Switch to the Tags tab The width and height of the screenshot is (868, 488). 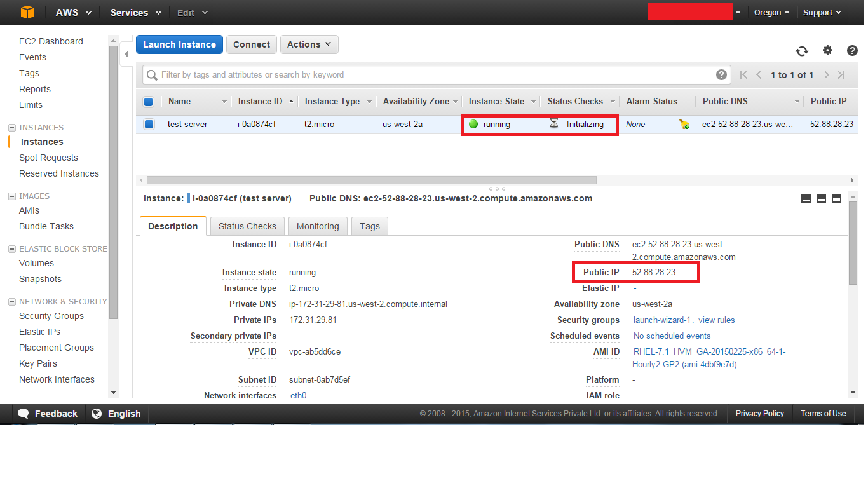369,226
